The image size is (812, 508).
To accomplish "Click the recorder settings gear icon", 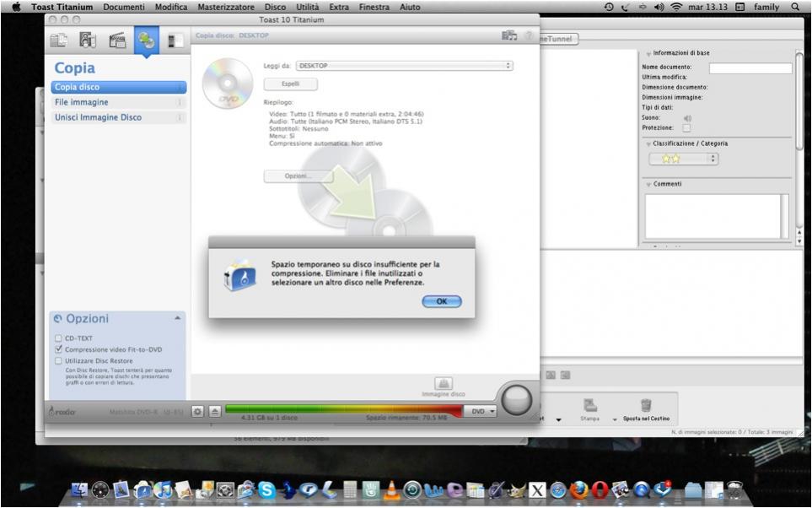I will point(197,412).
